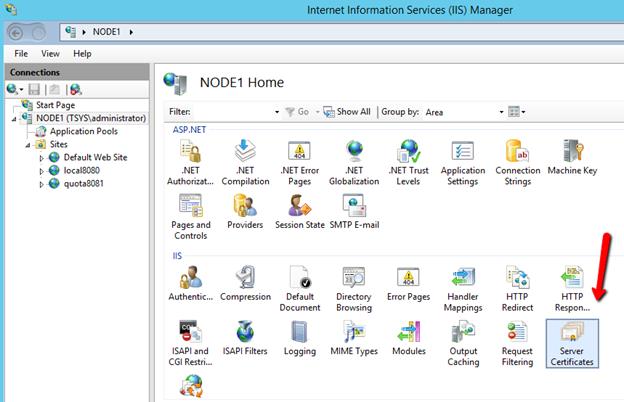Open the Modules feature
Image resolution: width=624 pixels, height=402 pixels.
[409, 338]
